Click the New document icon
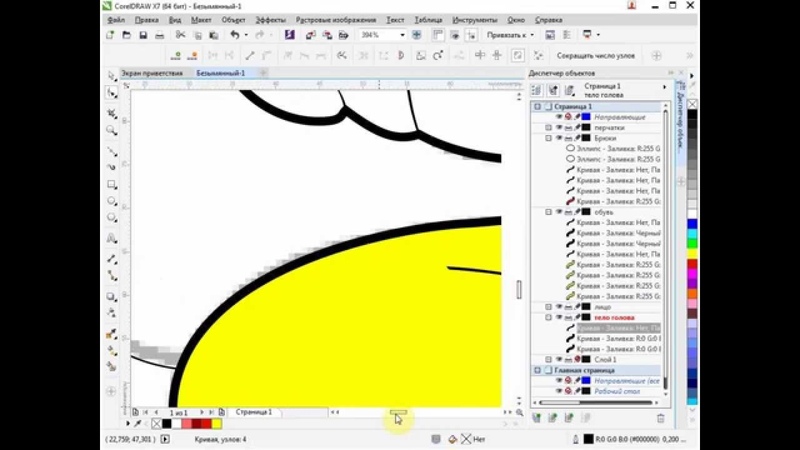The height and width of the screenshot is (450, 800). [x=110, y=35]
